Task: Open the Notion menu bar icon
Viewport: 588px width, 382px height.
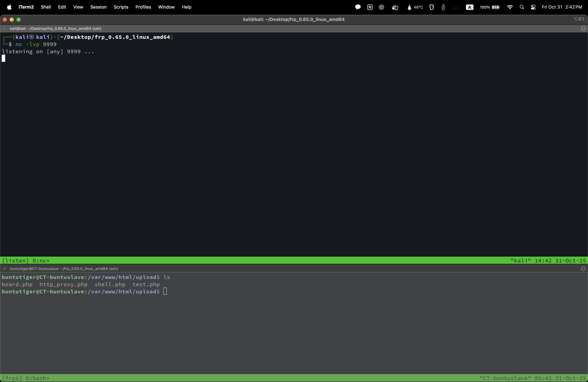Action: [x=370, y=7]
